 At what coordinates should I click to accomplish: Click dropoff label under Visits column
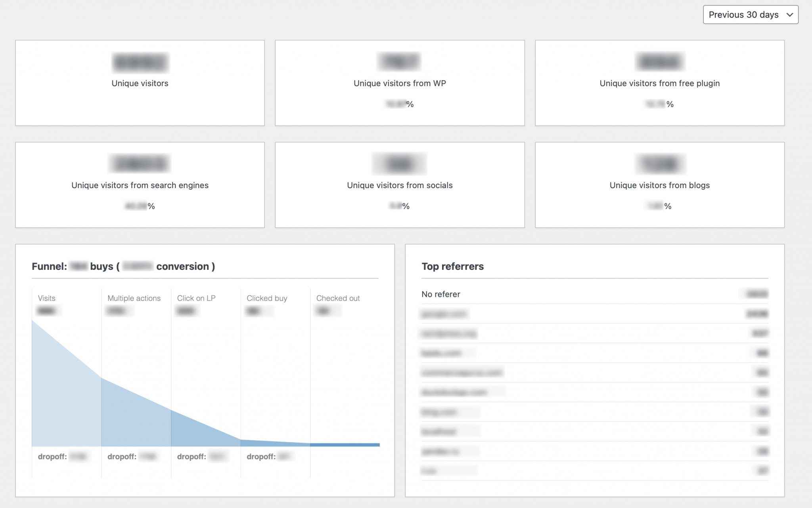(x=52, y=456)
